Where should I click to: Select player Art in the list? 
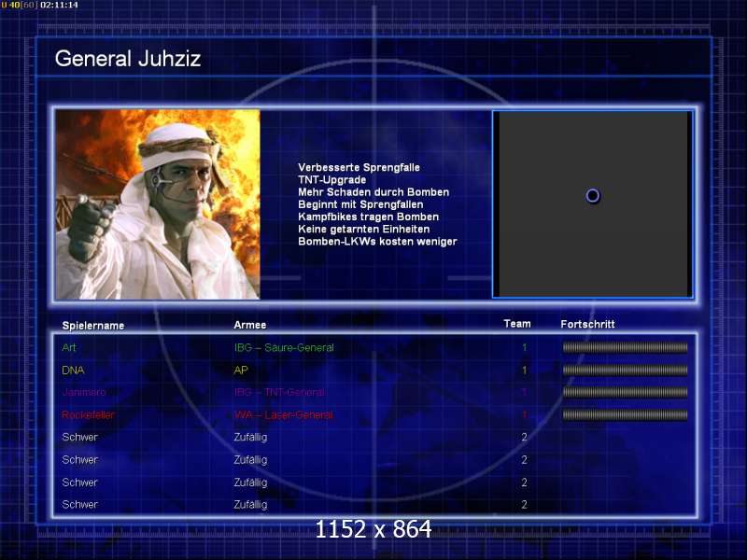[x=69, y=348]
